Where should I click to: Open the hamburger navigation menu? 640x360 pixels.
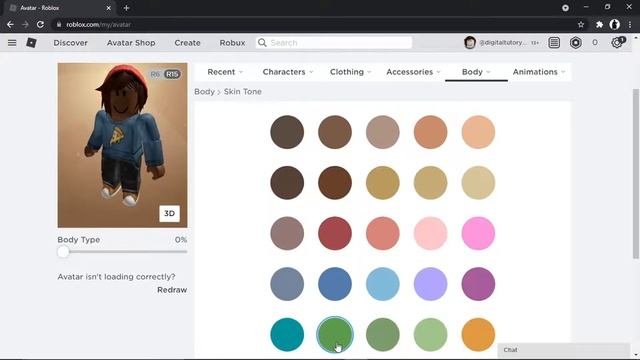point(12,42)
